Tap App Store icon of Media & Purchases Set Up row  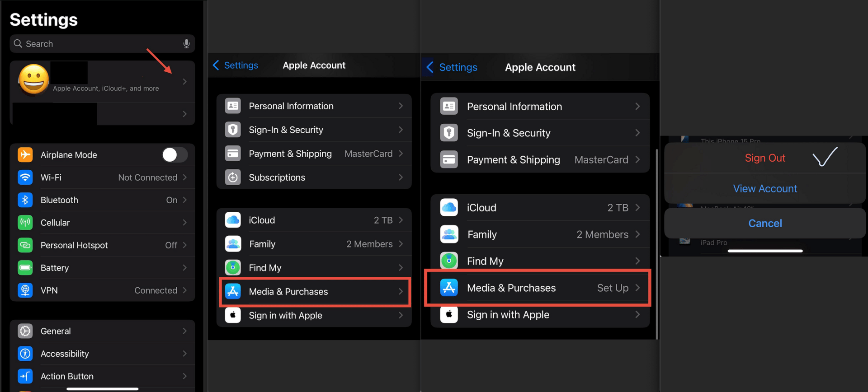point(449,288)
